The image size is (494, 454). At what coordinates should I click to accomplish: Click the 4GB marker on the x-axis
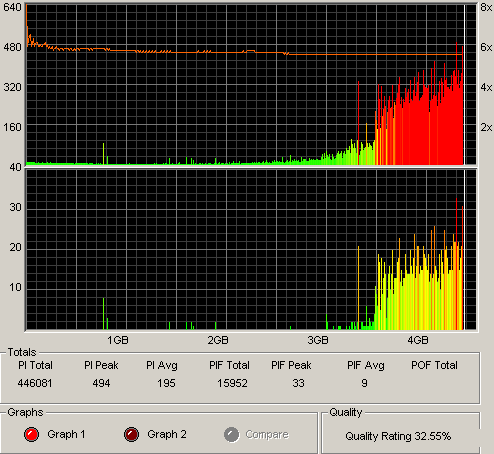coord(418,340)
